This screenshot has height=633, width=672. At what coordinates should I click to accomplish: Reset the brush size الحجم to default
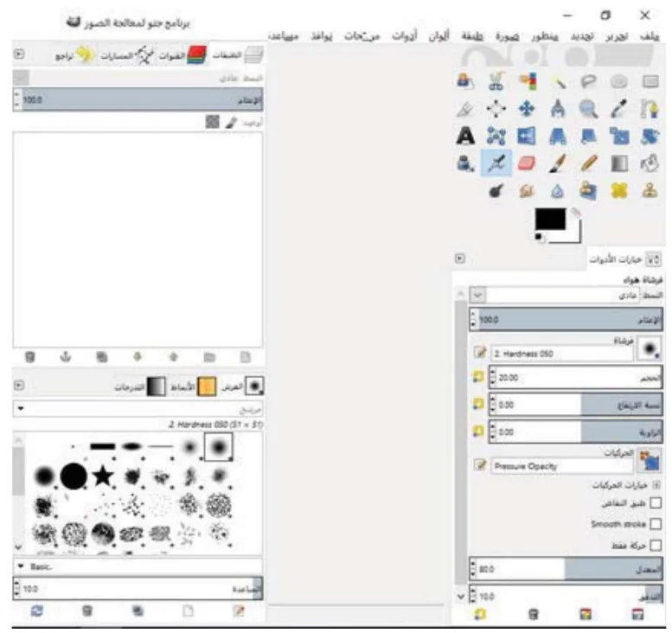[x=478, y=377]
